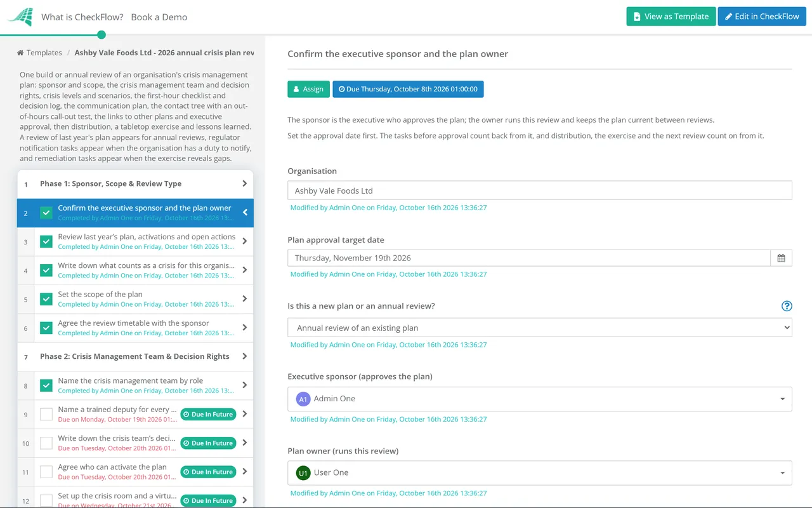Click the Assign button
812x508 pixels.
[308, 89]
